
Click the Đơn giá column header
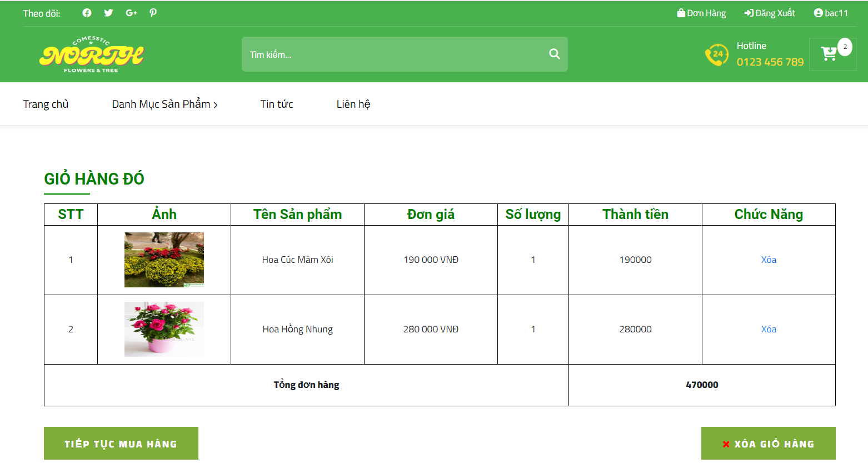click(x=431, y=215)
